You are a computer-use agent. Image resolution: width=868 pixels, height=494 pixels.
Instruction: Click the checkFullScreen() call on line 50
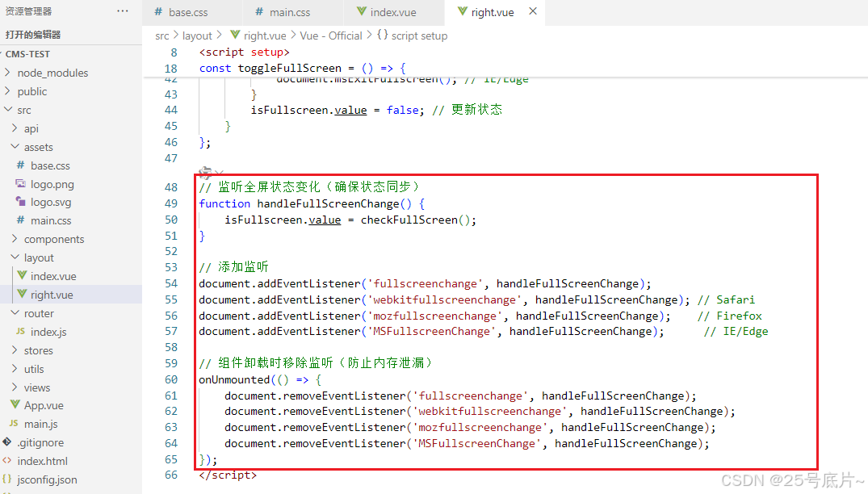tap(415, 220)
